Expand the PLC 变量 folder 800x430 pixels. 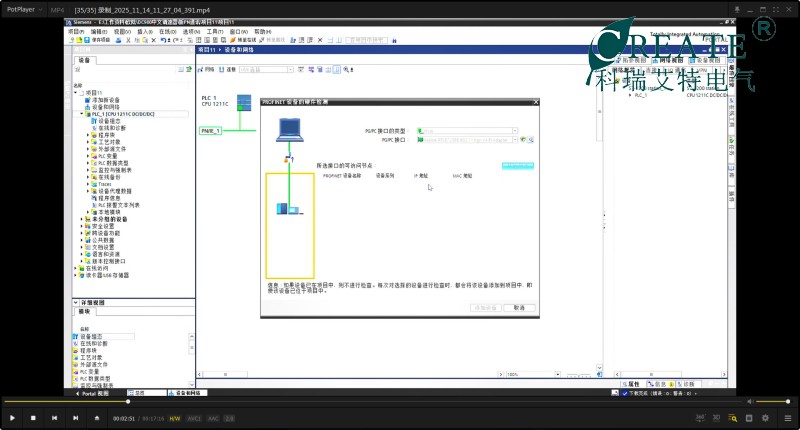[x=88, y=156]
